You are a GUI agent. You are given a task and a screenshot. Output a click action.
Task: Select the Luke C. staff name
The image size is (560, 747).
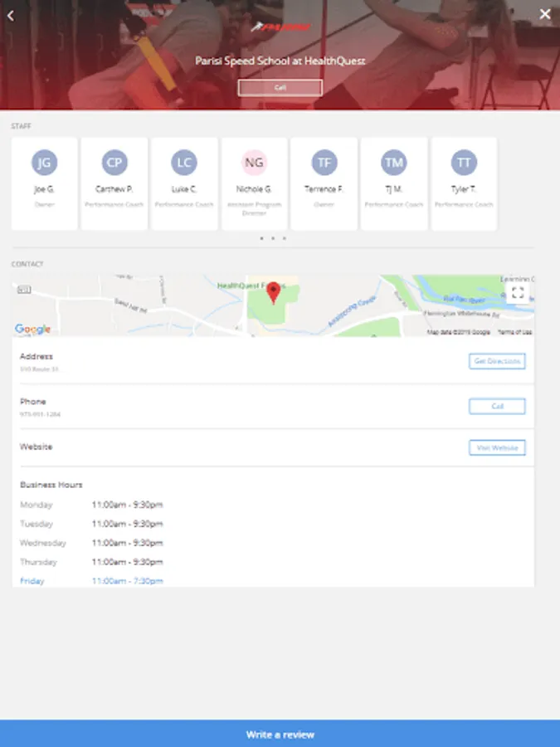[x=184, y=189]
